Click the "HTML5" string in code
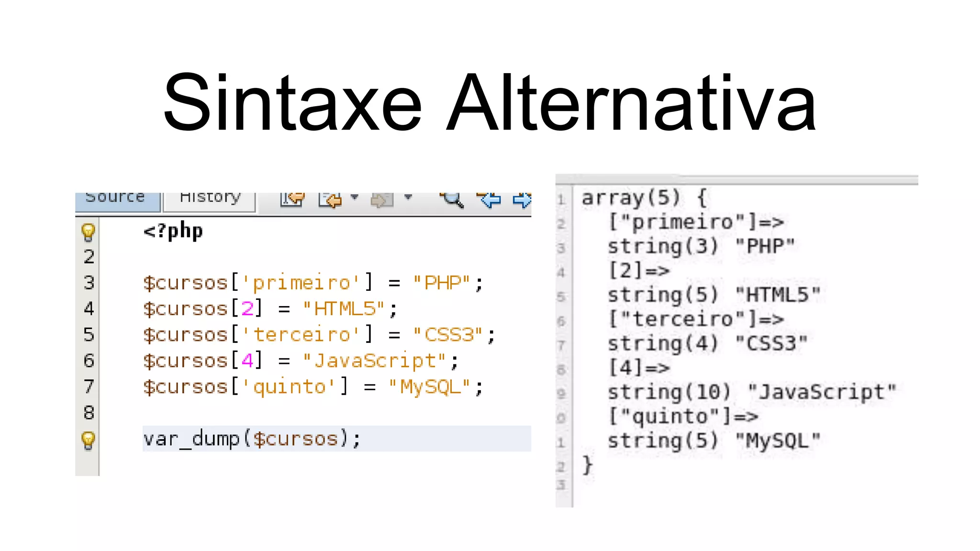 click(344, 309)
